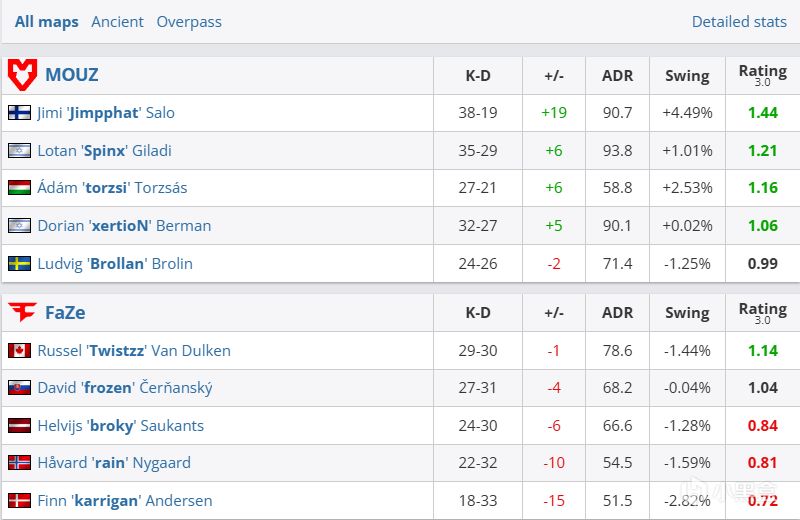Click the Israel flag beside Spinx
The width and height of the screenshot is (800, 520).
(x=19, y=151)
